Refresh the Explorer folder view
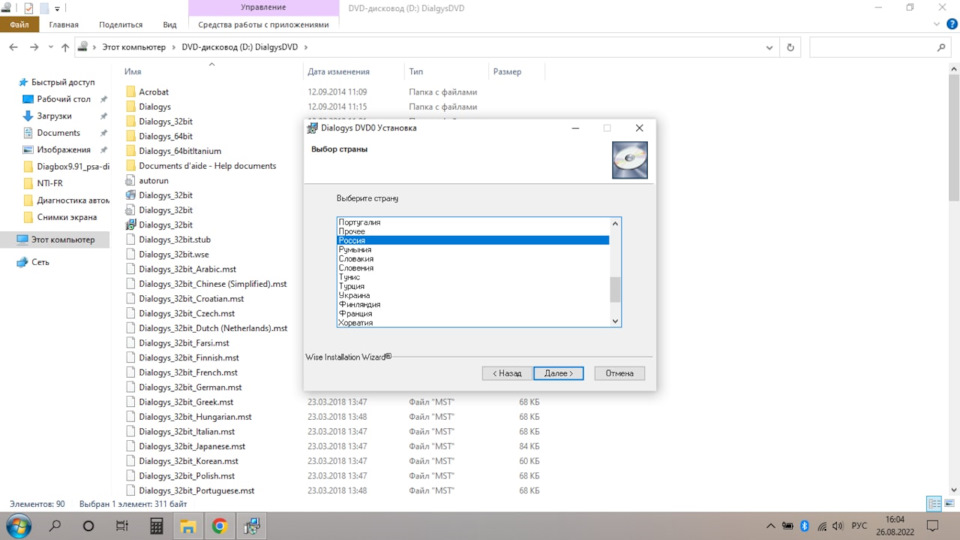Viewport: 960px width, 540px height. [x=790, y=47]
